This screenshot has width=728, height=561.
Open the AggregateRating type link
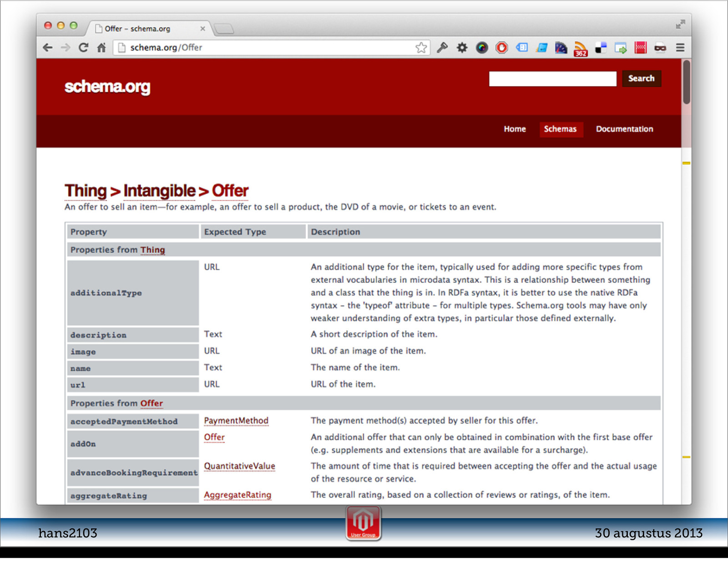238,495
